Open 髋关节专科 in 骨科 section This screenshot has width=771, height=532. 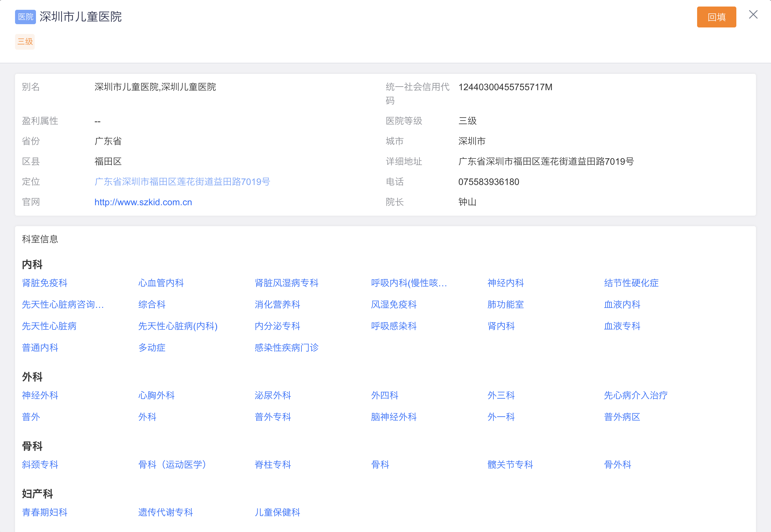[510, 465]
